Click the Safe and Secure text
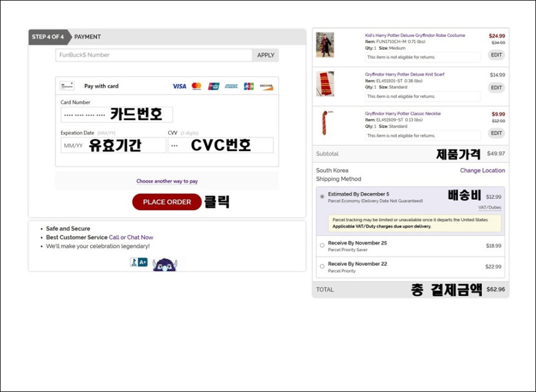This screenshot has height=392, width=536. click(x=68, y=229)
